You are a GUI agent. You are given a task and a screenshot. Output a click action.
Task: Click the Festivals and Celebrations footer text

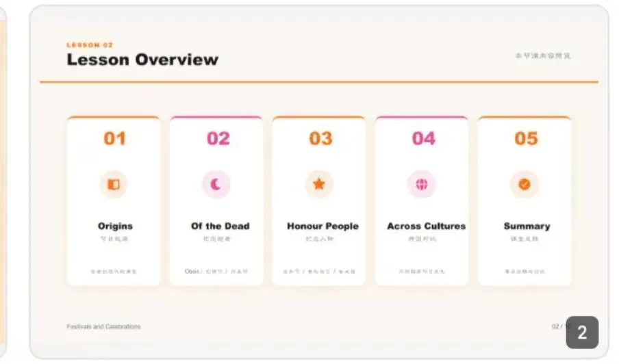(103, 326)
